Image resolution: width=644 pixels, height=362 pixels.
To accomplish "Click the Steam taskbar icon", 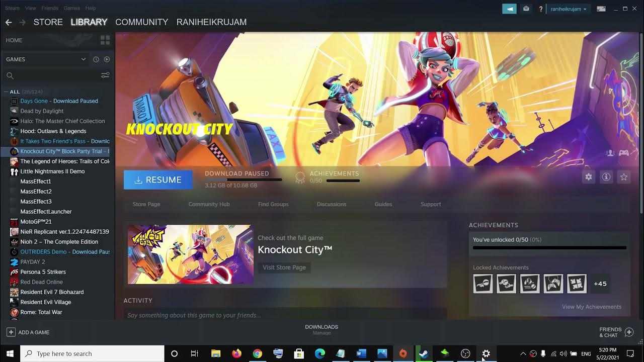I will (x=424, y=353).
